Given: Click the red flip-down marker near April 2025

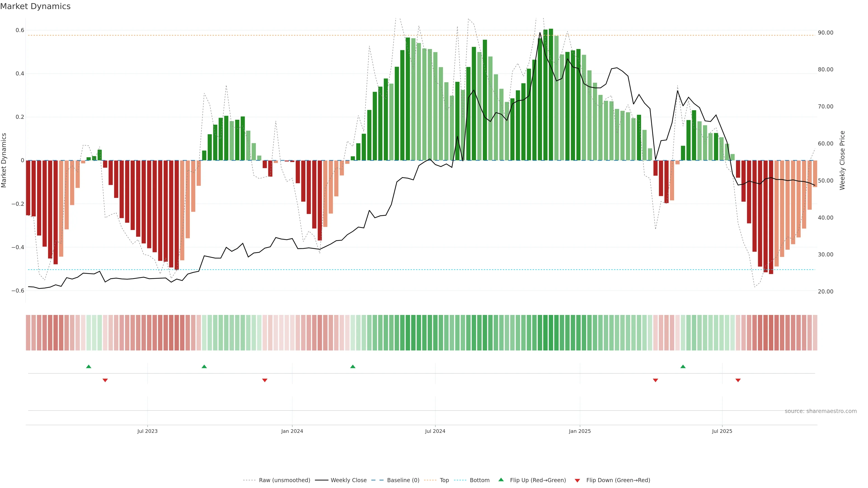Looking at the screenshot, I should [655, 380].
